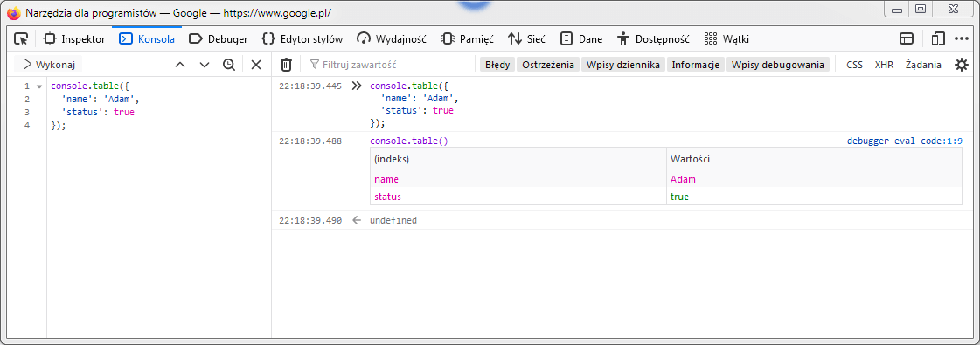
Task: Click the dock-position layout icon
Action: 907,38
